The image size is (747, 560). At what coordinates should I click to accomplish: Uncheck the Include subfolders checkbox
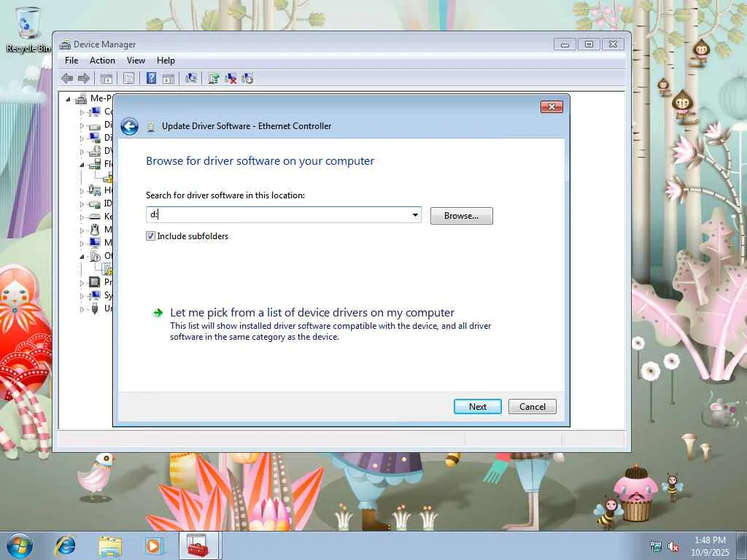coord(150,236)
